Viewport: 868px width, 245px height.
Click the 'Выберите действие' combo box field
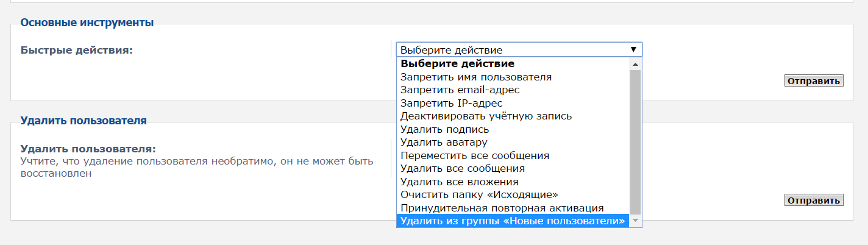coord(512,50)
